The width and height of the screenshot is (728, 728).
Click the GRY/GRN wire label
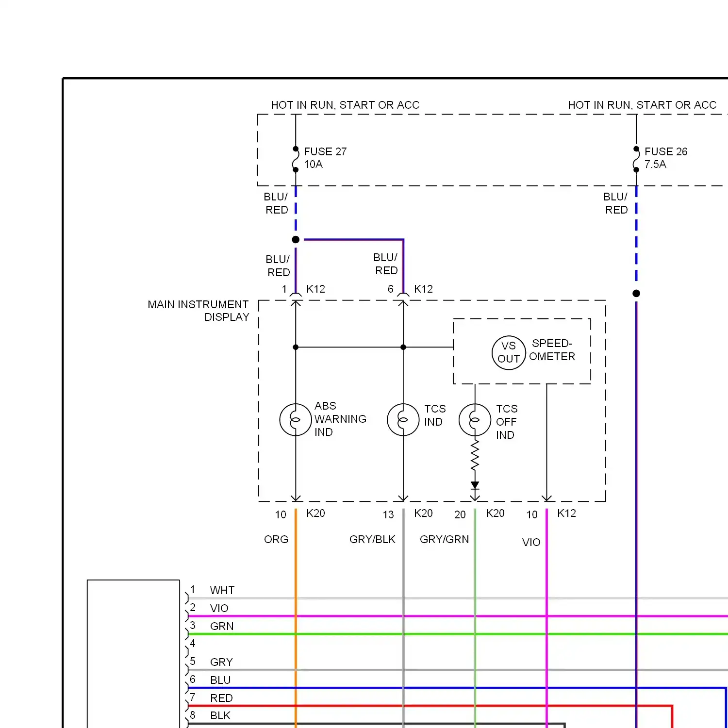pos(445,539)
